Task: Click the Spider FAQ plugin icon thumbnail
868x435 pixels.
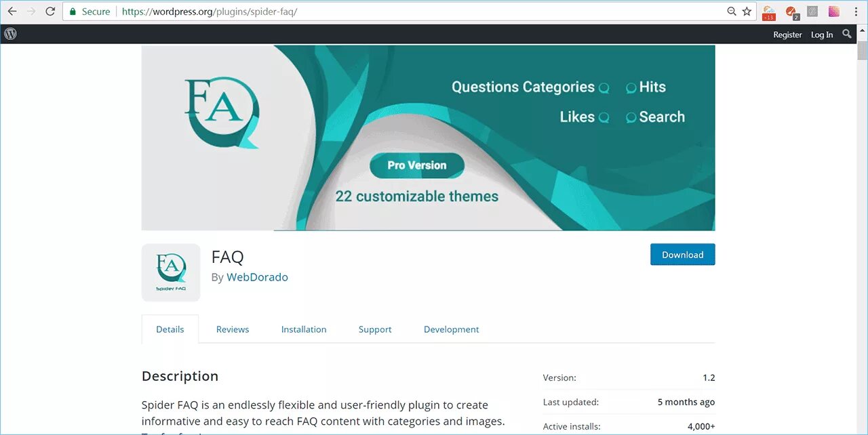Action: point(171,272)
